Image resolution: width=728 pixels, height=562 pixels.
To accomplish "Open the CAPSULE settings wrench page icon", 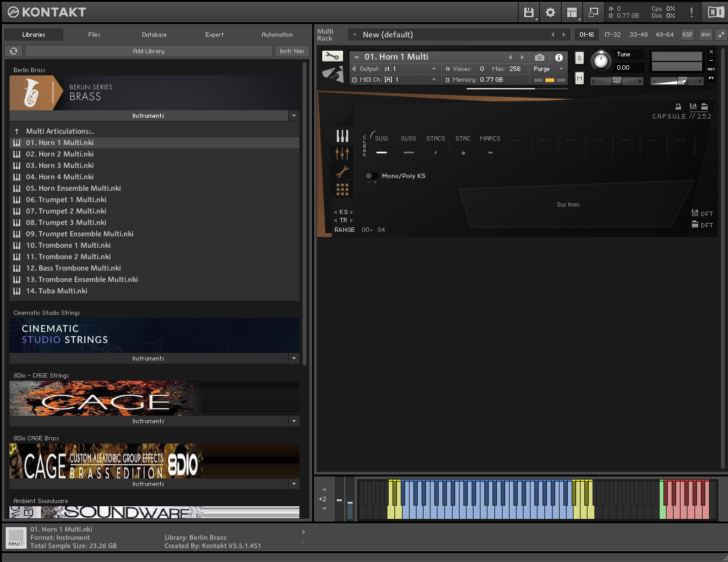I will (342, 172).
